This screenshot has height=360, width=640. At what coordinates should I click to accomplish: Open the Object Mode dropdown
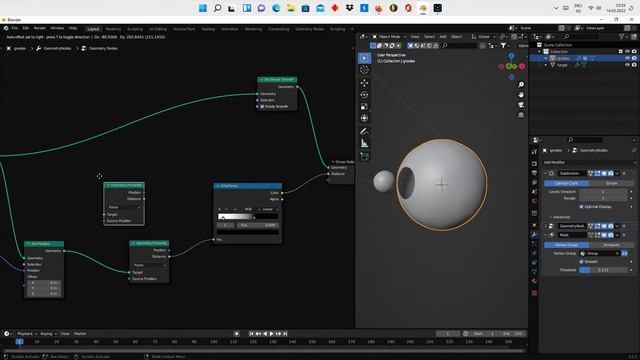pyautogui.click(x=388, y=37)
